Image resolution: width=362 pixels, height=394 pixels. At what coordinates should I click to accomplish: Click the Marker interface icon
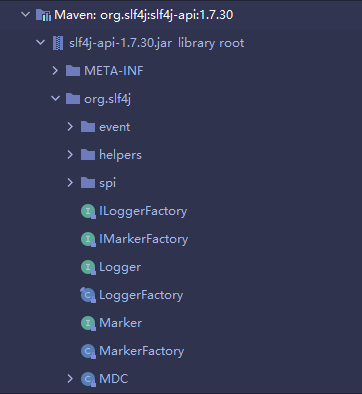click(88, 323)
